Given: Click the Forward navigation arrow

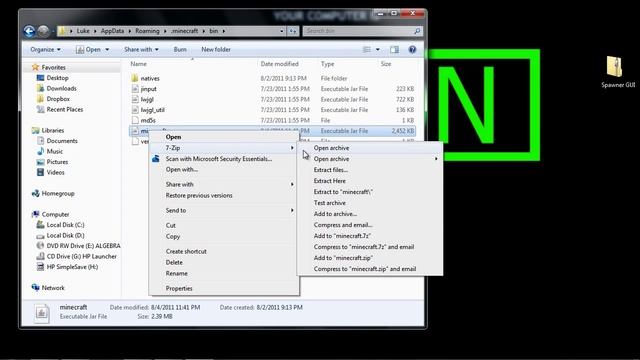Looking at the screenshot, I should (x=43, y=31).
